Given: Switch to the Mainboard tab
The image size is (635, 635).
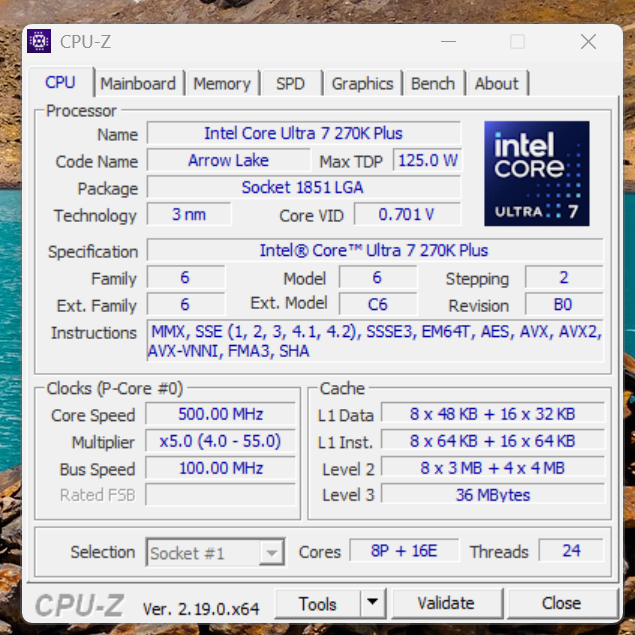Looking at the screenshot, I should point(138,83).
